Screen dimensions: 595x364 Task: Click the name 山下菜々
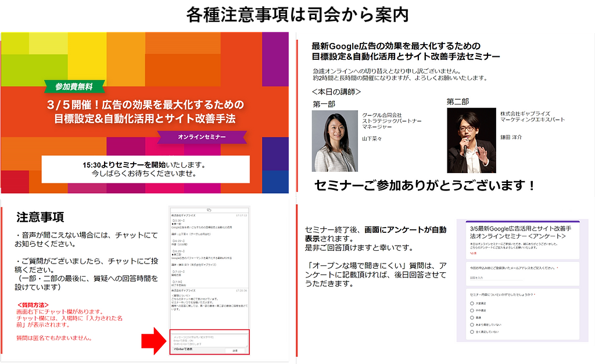(372, 139)
